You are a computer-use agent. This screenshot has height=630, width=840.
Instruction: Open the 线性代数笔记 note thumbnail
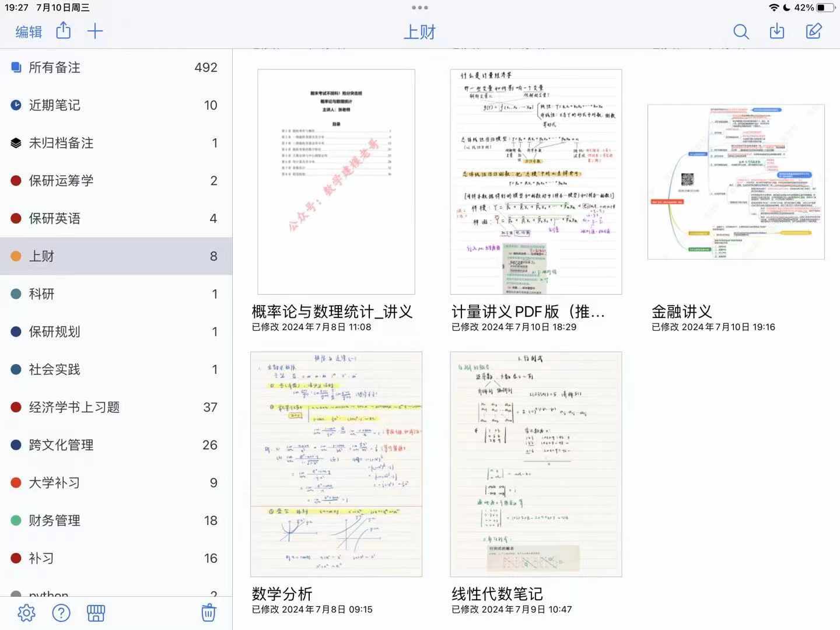536,464
